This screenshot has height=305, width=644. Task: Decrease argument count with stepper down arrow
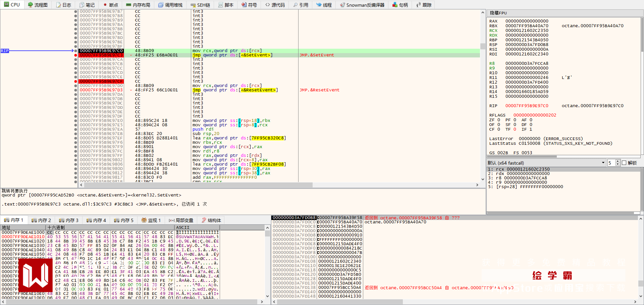(618, 164)
